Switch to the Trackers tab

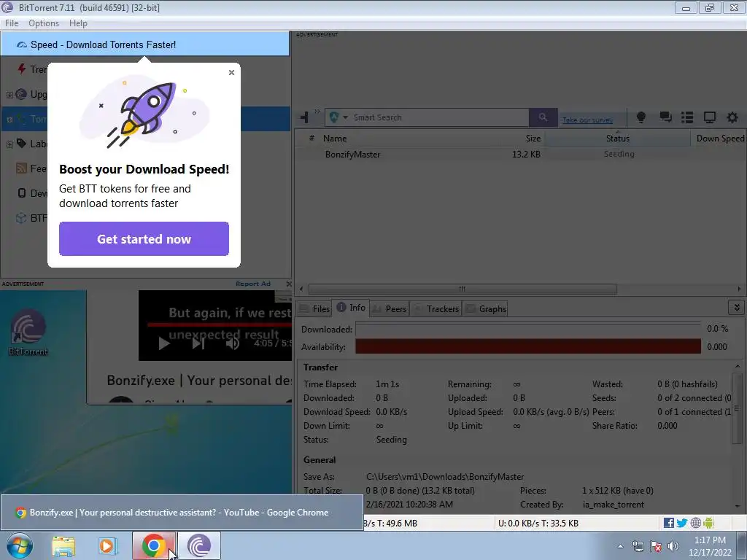pos(436,308)
